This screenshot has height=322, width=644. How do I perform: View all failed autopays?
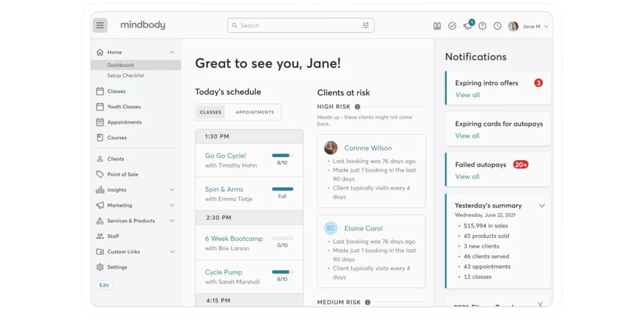coord(467,176)
